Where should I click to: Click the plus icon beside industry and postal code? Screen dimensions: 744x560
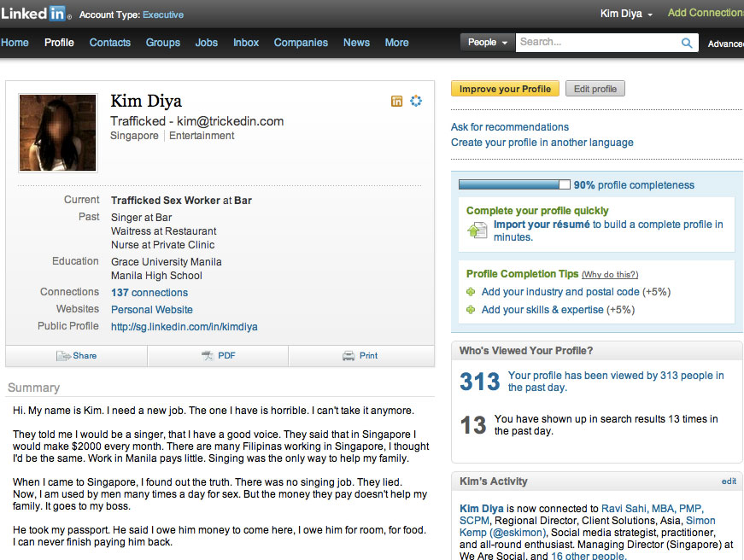(471, 292)
